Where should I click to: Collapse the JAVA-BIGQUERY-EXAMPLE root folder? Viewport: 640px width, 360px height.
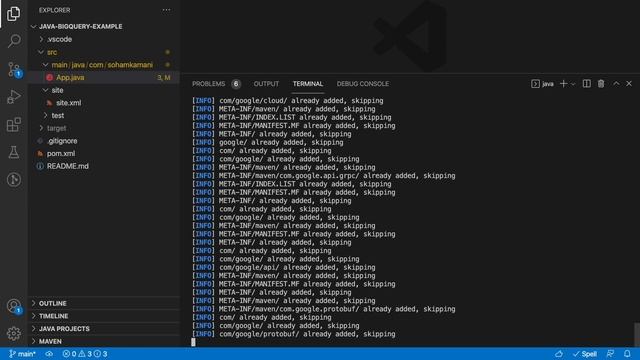(x=104, y=27)
